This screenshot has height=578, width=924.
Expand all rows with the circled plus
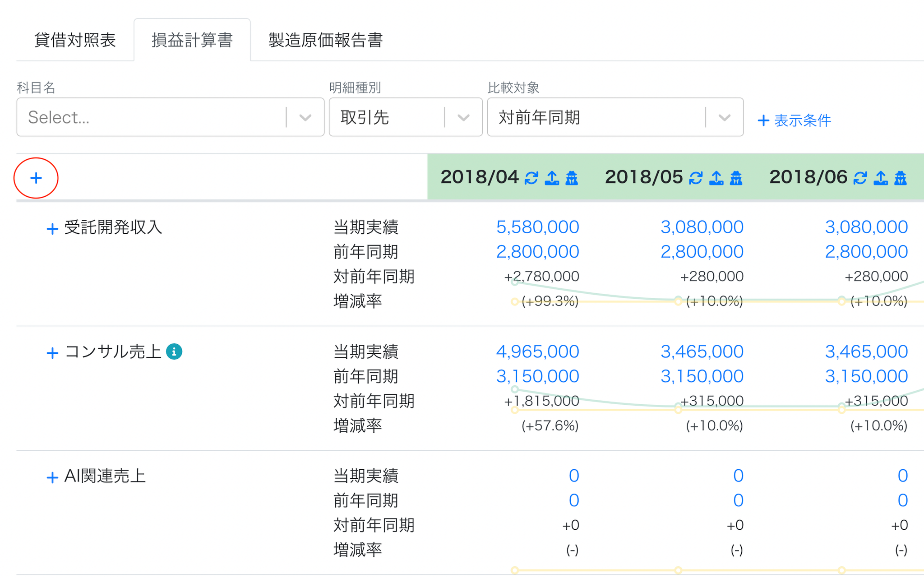36,178
